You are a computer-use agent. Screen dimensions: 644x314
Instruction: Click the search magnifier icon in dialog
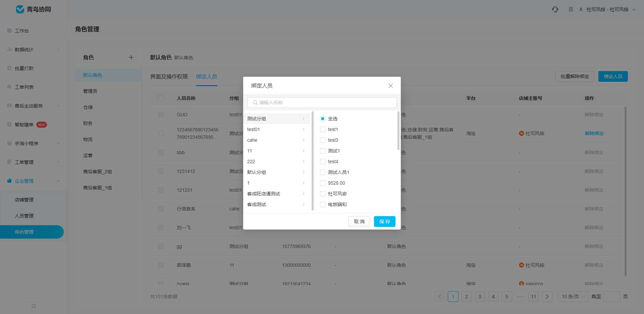(255, 103)
